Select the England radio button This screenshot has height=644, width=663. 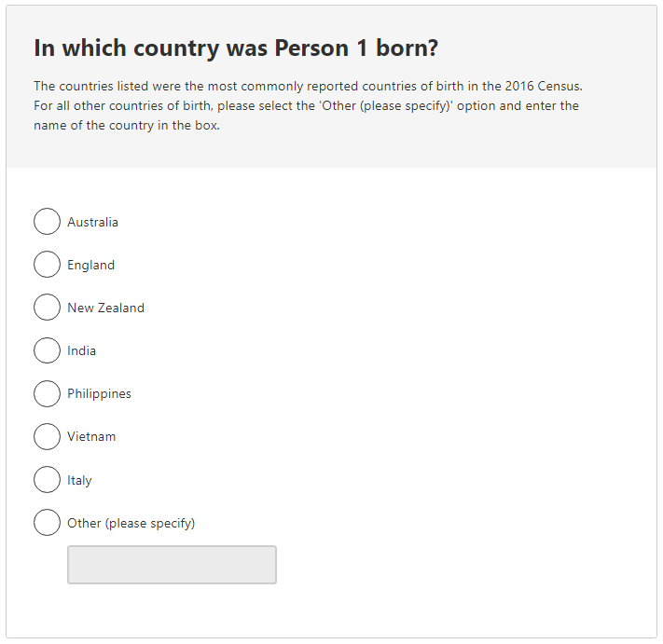click(47, 265)
